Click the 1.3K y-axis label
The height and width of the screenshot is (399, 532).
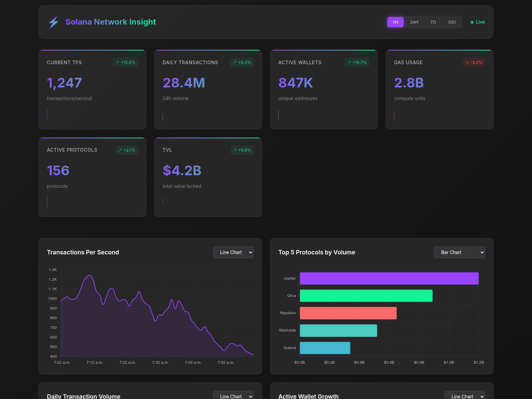pyautogui.click(x=53, y=270)
